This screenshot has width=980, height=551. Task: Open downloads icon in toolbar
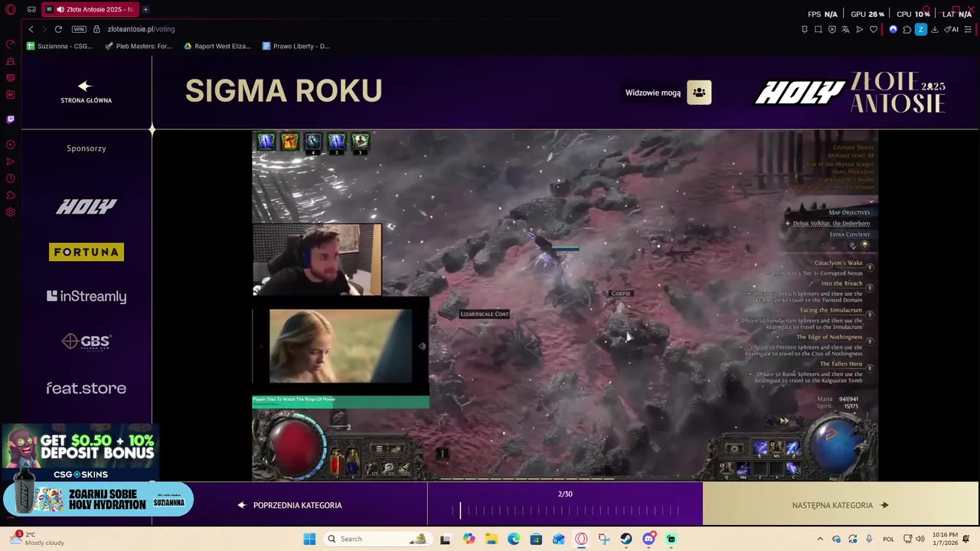935,29
